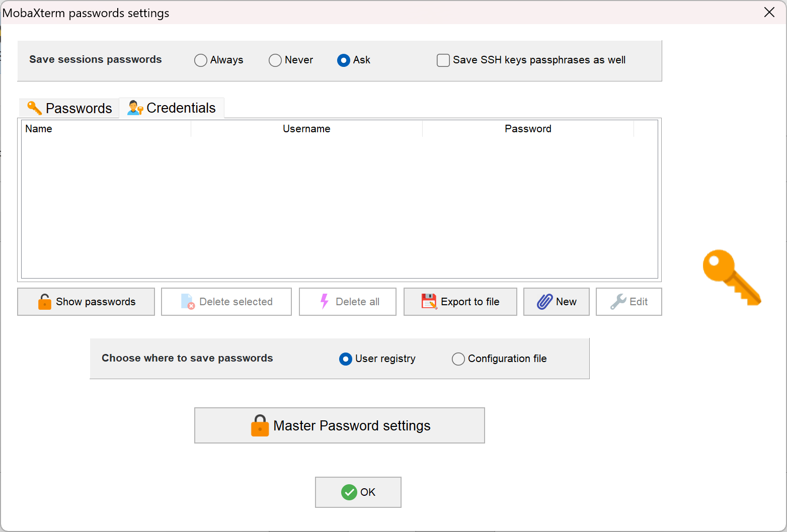Open the Credentials tab
Screen dimensions: 787x532
click(x=172, y=108)
